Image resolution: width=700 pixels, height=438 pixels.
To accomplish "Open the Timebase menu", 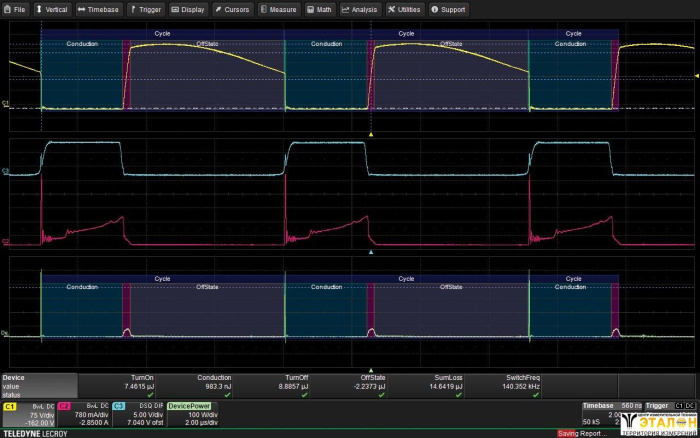I will 98,9.
